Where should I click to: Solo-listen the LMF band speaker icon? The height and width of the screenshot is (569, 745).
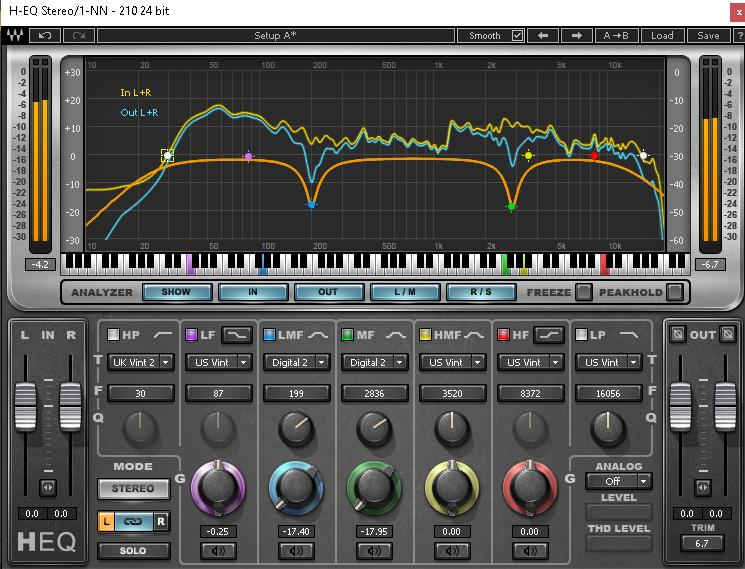tap(296, 551)
